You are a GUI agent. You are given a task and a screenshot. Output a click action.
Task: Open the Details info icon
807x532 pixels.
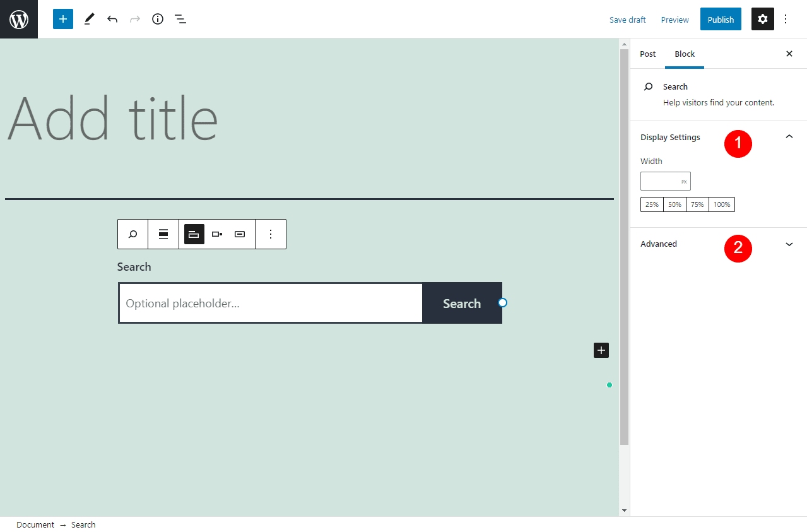pos(158,19)
